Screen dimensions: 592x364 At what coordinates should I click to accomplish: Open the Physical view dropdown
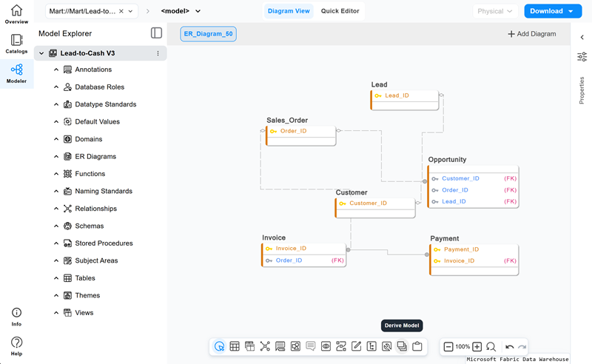coord(494,11)
